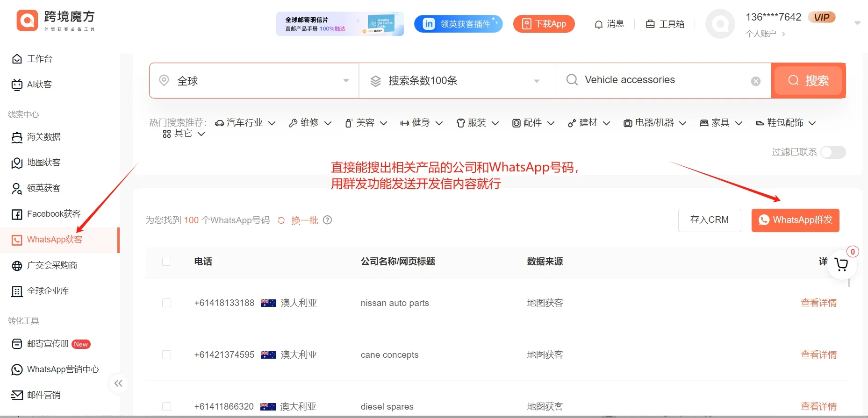Click the WhatsApp营销中心 icon
The width and height of the screenshot is (868, 418).
[x=17, y=369]
